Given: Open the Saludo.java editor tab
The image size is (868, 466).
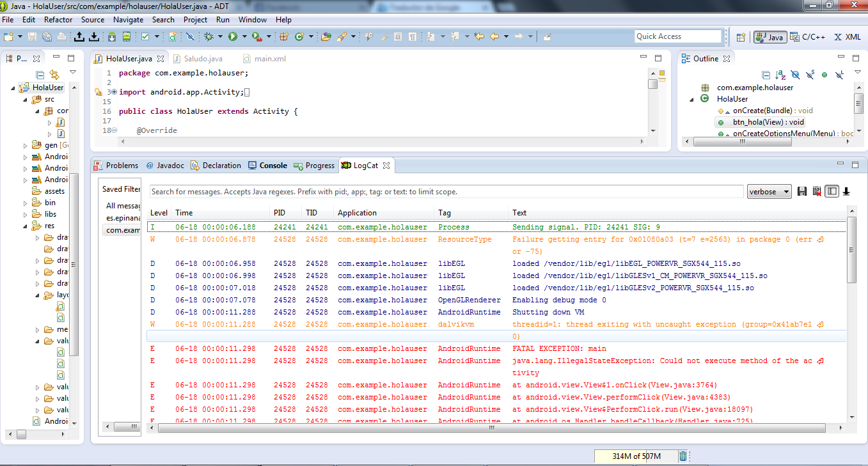Looking at the screenshot, I should [203, 59].
